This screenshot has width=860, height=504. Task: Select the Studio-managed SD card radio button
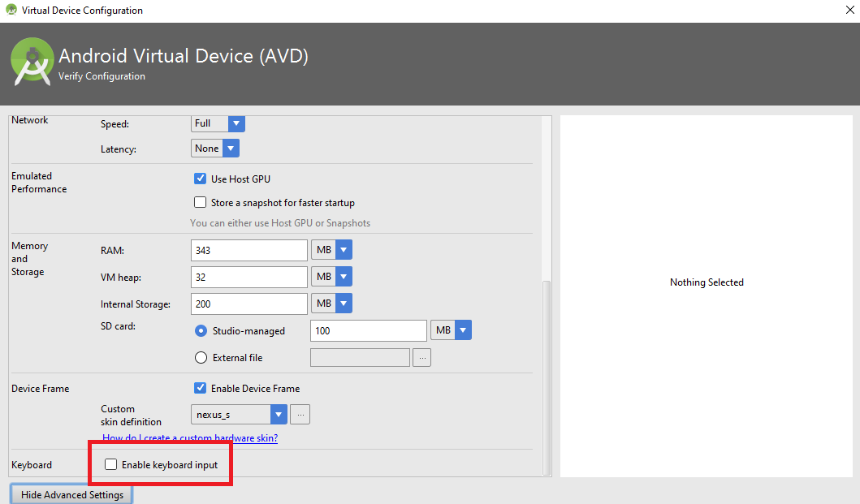201,330
